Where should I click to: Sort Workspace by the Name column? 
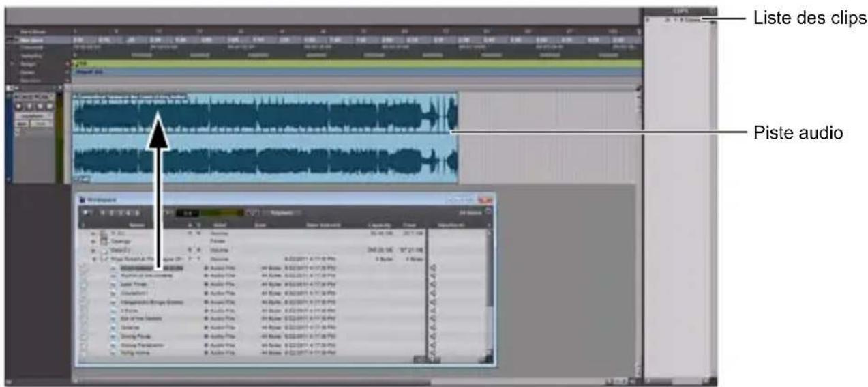(138, 225)
